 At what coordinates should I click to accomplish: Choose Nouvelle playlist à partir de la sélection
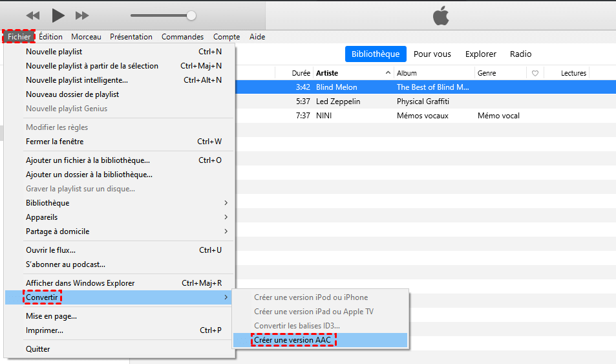click(x=120, y=66)
